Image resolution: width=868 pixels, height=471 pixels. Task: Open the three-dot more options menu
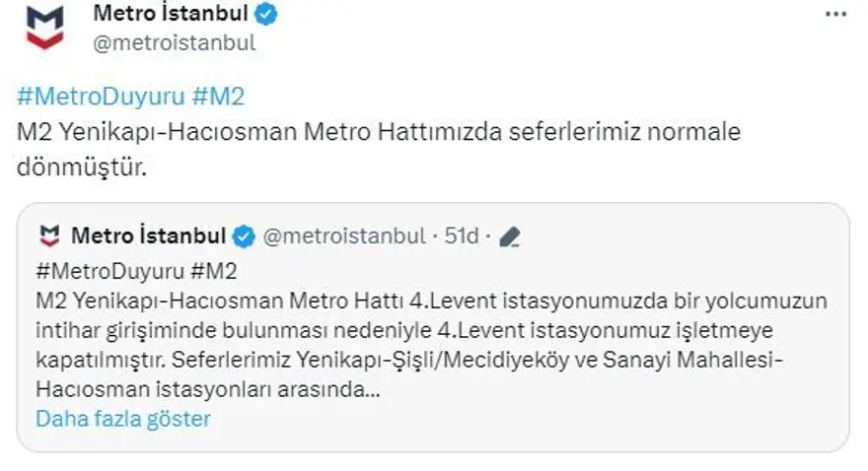point(834,14)
